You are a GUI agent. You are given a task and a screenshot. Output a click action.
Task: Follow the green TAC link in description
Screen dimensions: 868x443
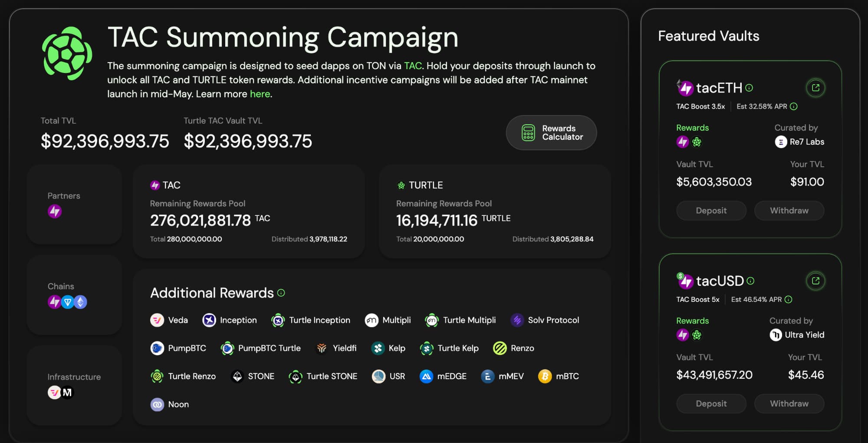pyautogui.click(x=413, y=66)
